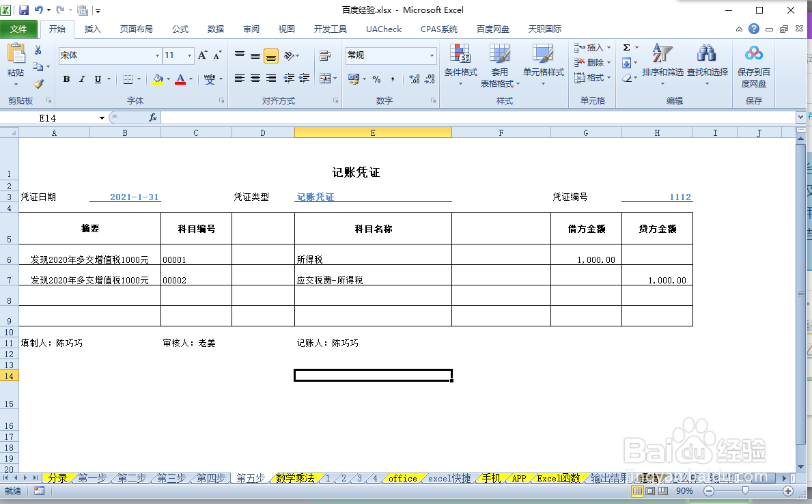The image size is (812, 504).
Task: Click the Save icon in quick access toolbar
Action: pos(24,10)
